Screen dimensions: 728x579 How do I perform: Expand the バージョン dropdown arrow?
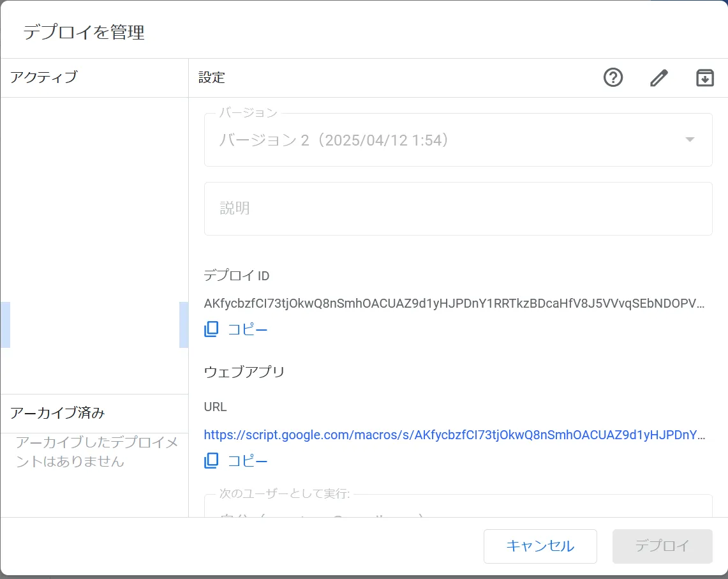(x=689, y=140)
